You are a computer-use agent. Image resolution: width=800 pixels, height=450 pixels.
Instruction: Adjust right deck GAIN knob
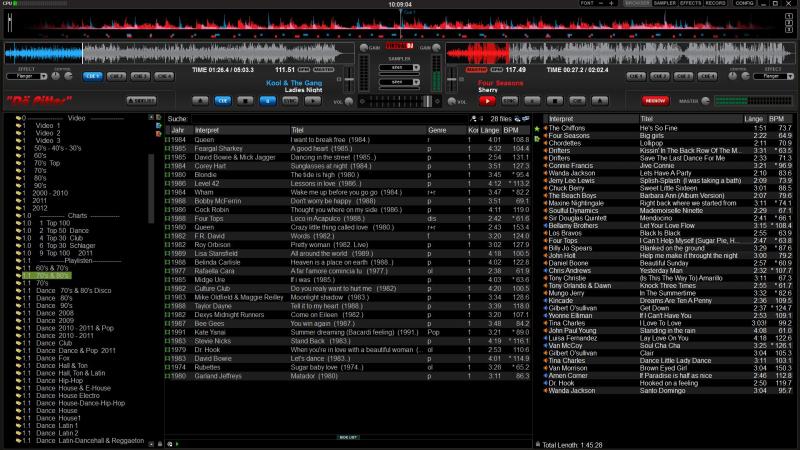pyautogui.click(x=436, y=47)
